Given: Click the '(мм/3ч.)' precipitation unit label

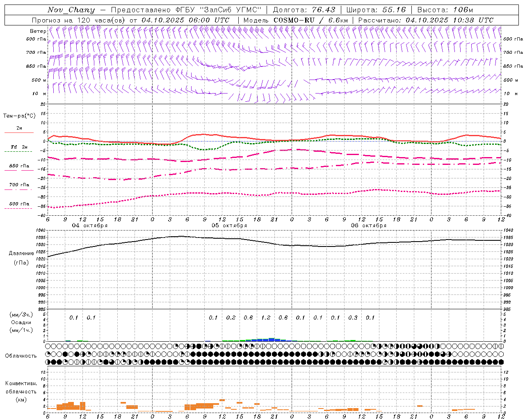Looking at the screenshot, I should [21, 315].
